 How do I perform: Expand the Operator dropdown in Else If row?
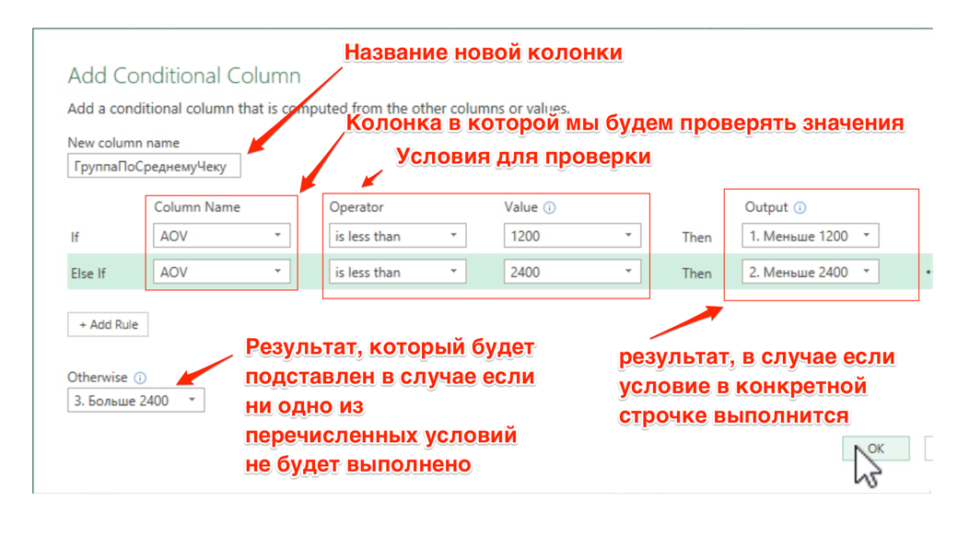(x=397, y=273)
